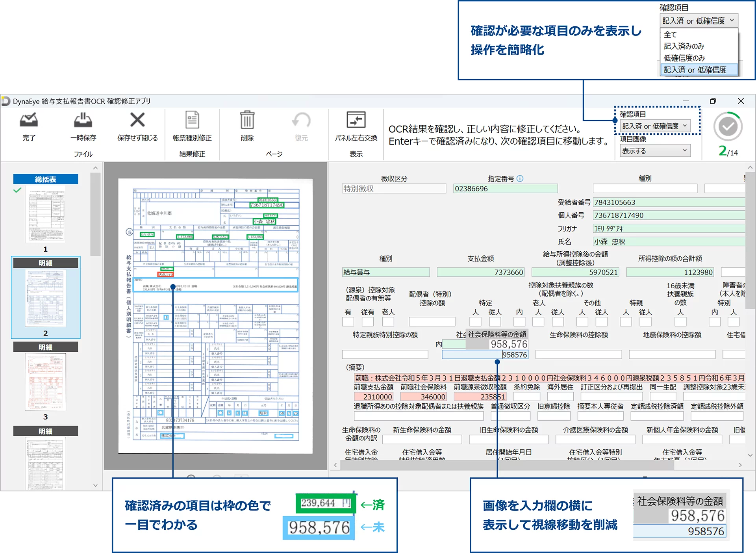Click the 明細 label above page 2
This screenshot has height=553, width=756.
(x=45, y=263)
